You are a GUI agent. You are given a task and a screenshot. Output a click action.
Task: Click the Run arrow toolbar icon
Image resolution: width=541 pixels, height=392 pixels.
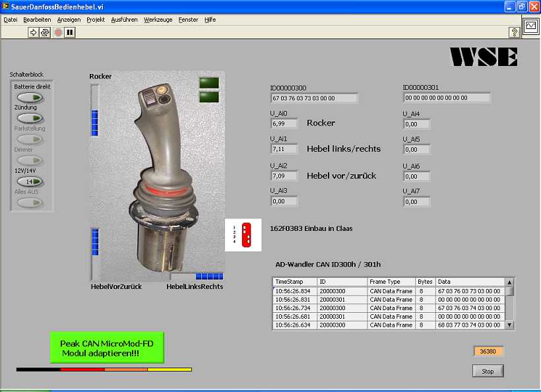pyautogui.click(x=33, y=32)
